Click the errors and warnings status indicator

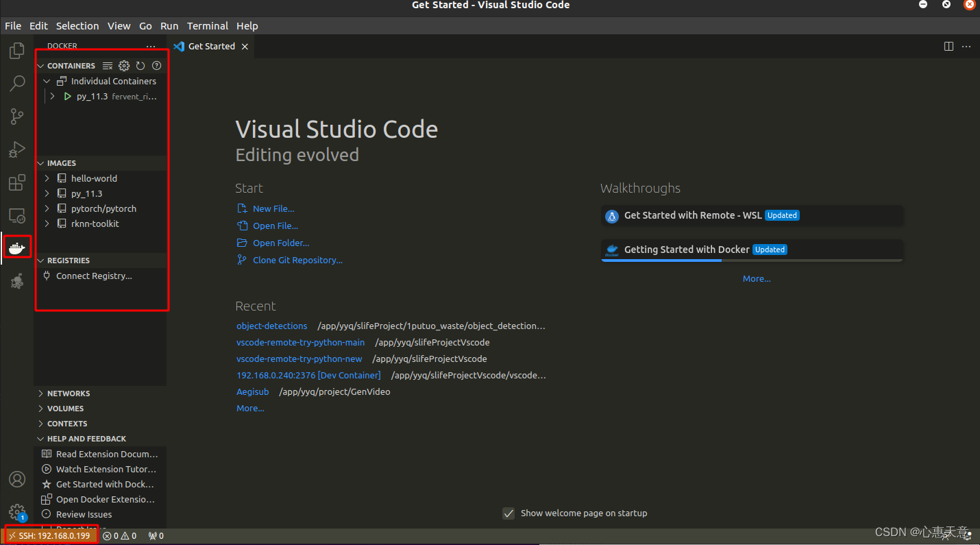tap(119, 536)
